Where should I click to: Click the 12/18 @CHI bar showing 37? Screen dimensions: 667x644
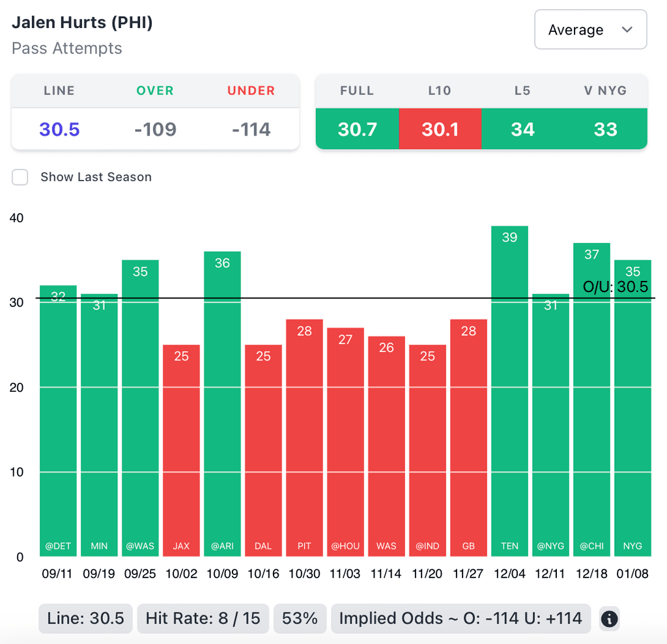591,399
